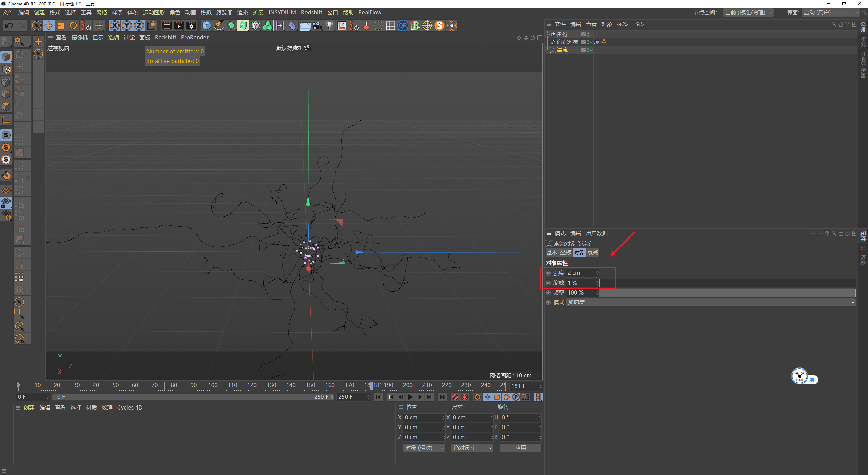Click the QR plugin icon in toolbar
The image size is (868, 475).
402,26
